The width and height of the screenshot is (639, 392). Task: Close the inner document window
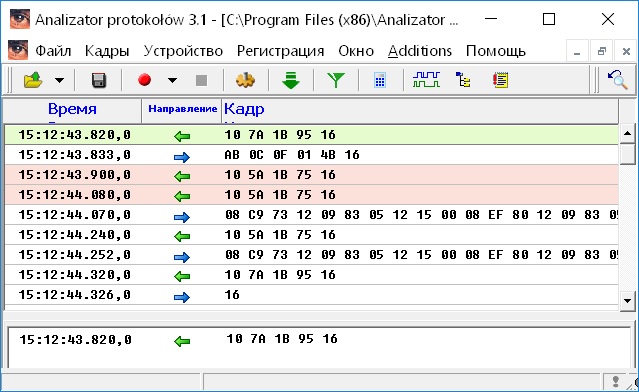tap(626, 51)
